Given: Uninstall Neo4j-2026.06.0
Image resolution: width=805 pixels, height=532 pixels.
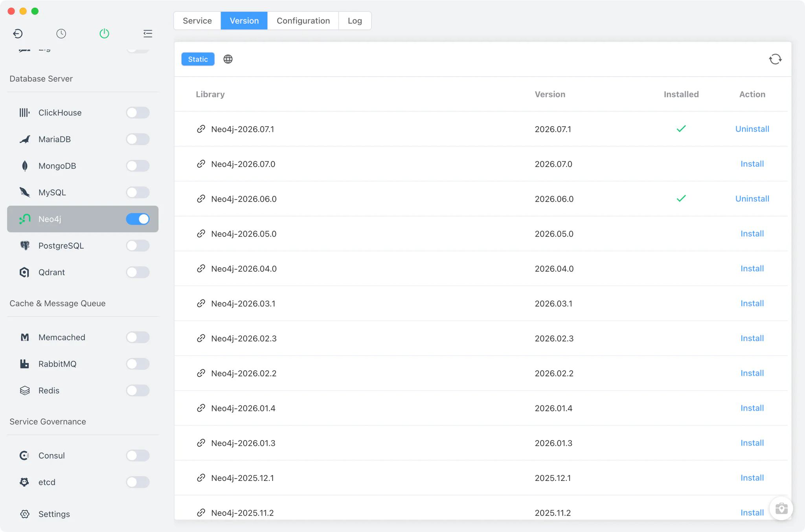Looking at the screenshot, I should coord(752,199).
